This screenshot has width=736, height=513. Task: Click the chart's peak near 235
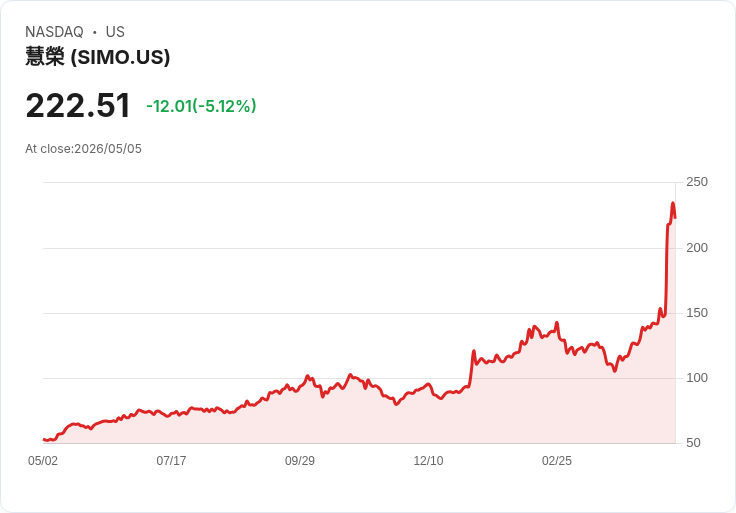pos(673,203)
